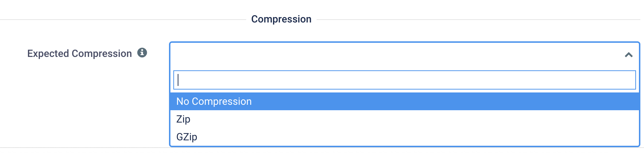644x153 pixels.
Task: Toggle the Expected Compression combo box chevron
Action: pos(628,55)
